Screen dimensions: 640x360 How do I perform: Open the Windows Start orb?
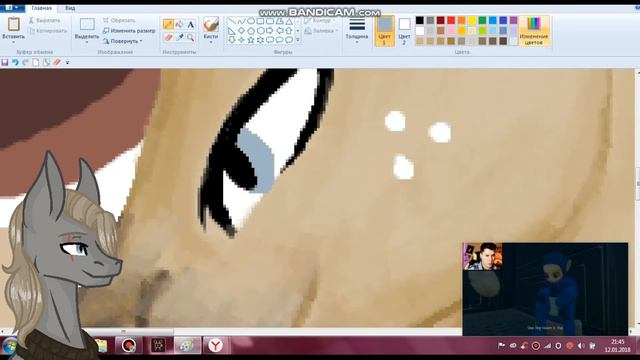10,346
